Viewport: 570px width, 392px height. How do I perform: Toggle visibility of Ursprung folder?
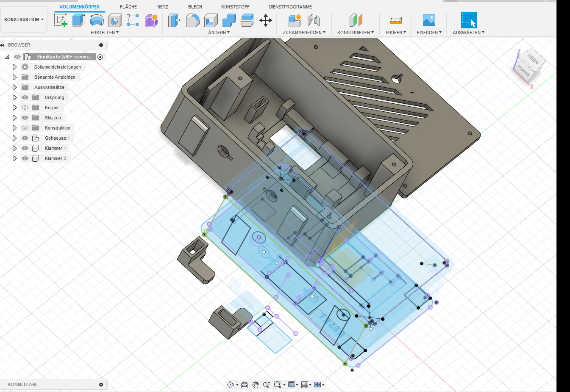click(25, 97)
